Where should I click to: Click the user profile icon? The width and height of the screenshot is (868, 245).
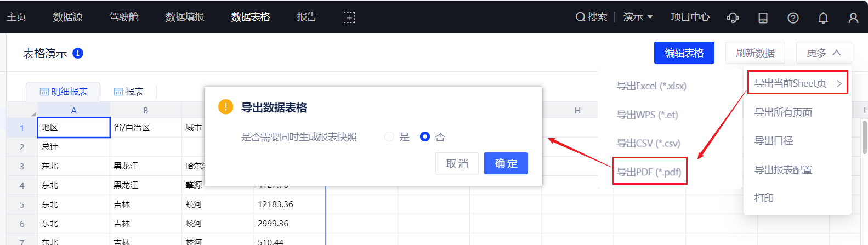click(853, 18)
